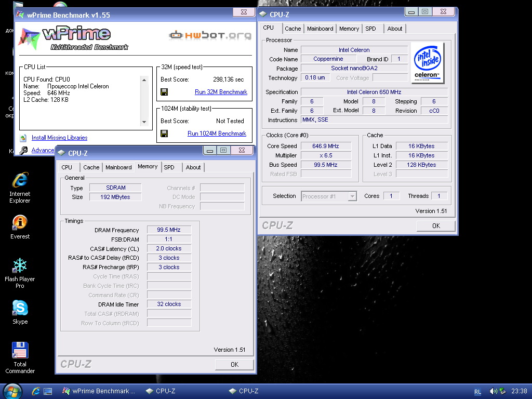Click the CPU List scrollbar up arrow
This screenshot has height=399, width=532.
click(x=144, y=80)
